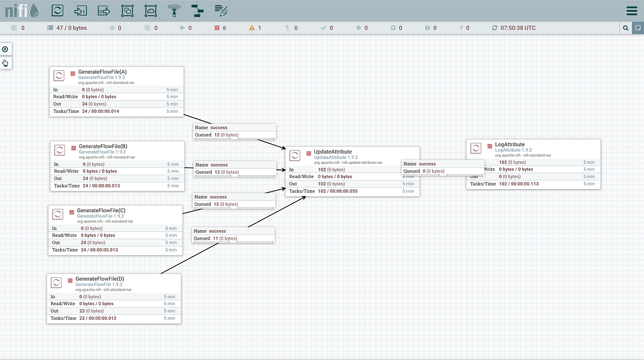Expand the Navigate palette

point(5,49)
